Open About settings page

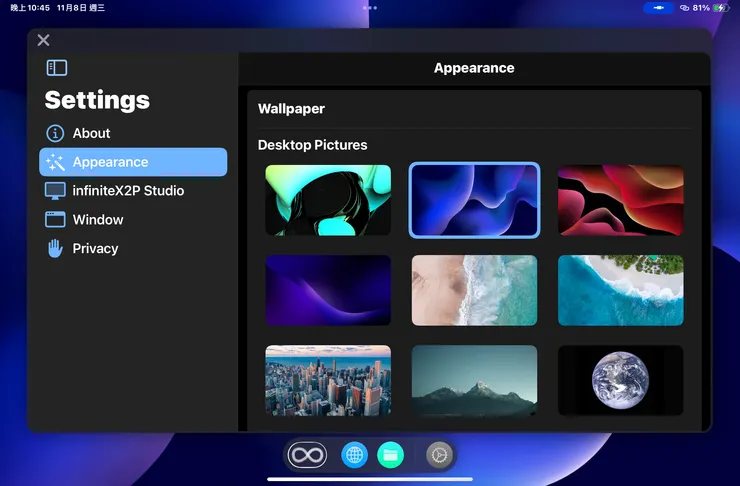(133, 134)
